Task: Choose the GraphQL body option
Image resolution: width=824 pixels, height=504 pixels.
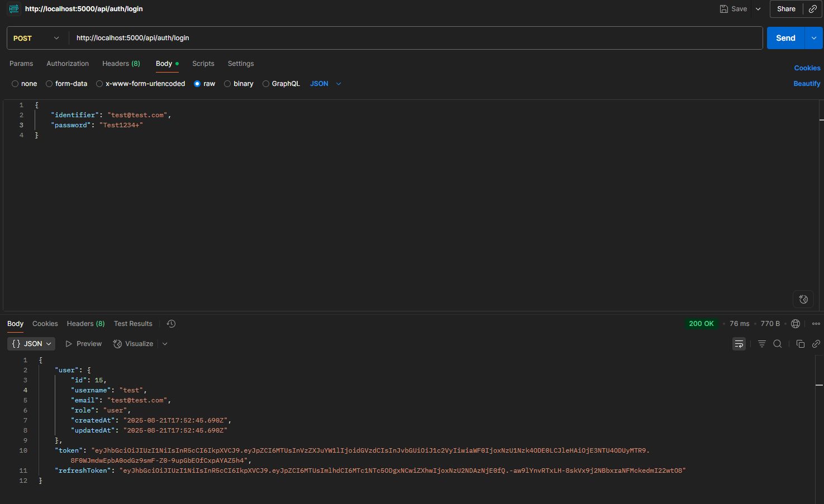Action: (281, 84)
